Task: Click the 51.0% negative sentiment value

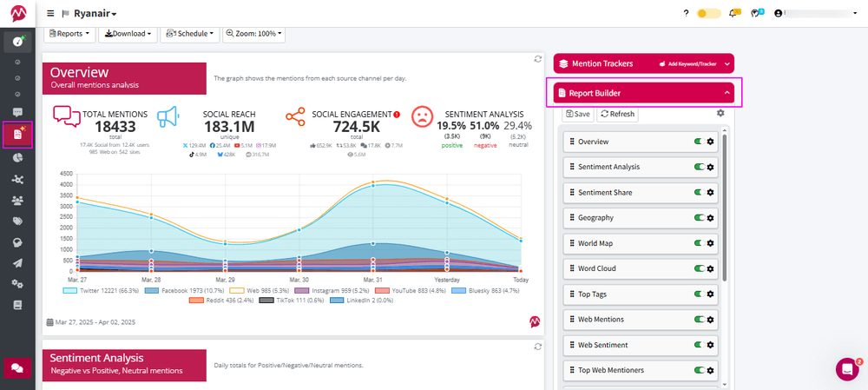Action: 485,126
